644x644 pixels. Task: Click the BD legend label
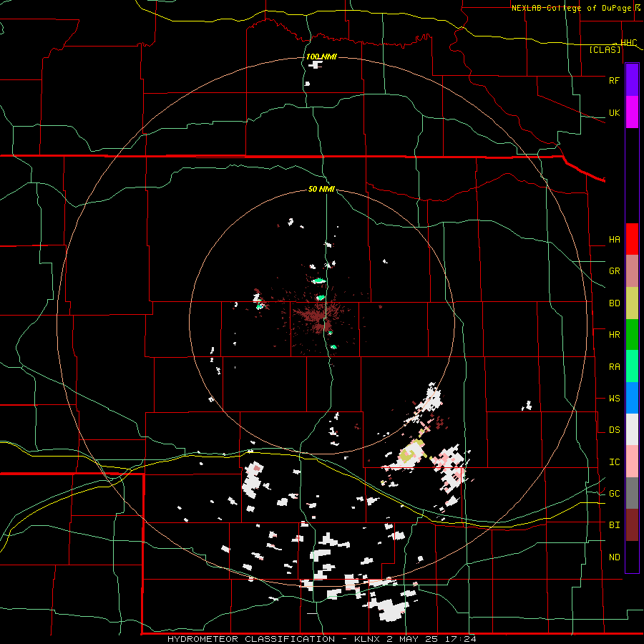point(614,303)
